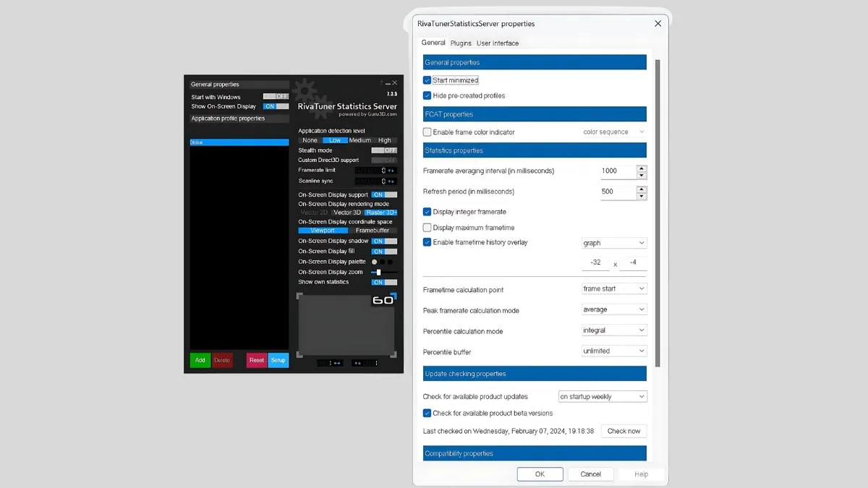Enable Display maximum frametime checkbox
The width and height of the screenshot is (868, 488).
[x=427, y=228]
